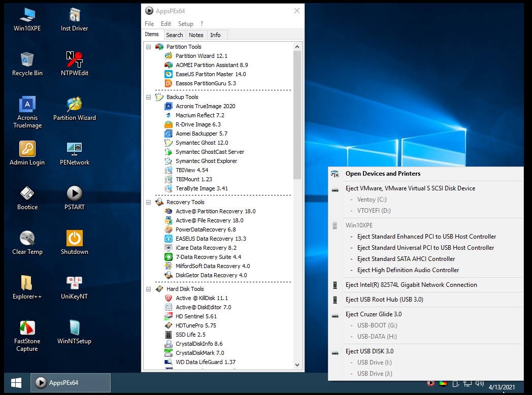The image size is (532, 395).
Task: Select EASEUS Data Recovery 13.3 entry
Action: coord(211,239)
